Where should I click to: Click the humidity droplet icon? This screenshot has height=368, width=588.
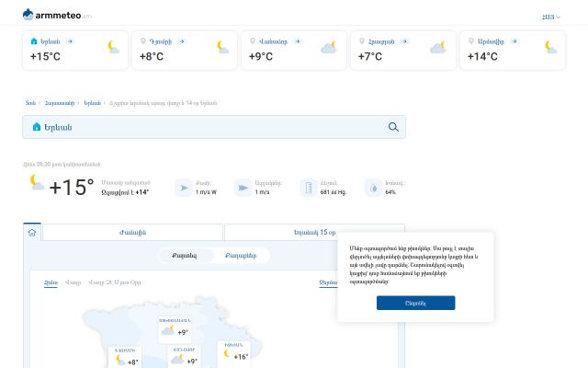click(374, 188)
